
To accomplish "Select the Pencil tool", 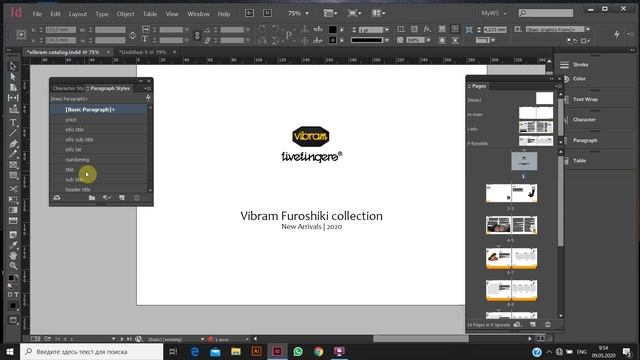I will pos(13,154).
